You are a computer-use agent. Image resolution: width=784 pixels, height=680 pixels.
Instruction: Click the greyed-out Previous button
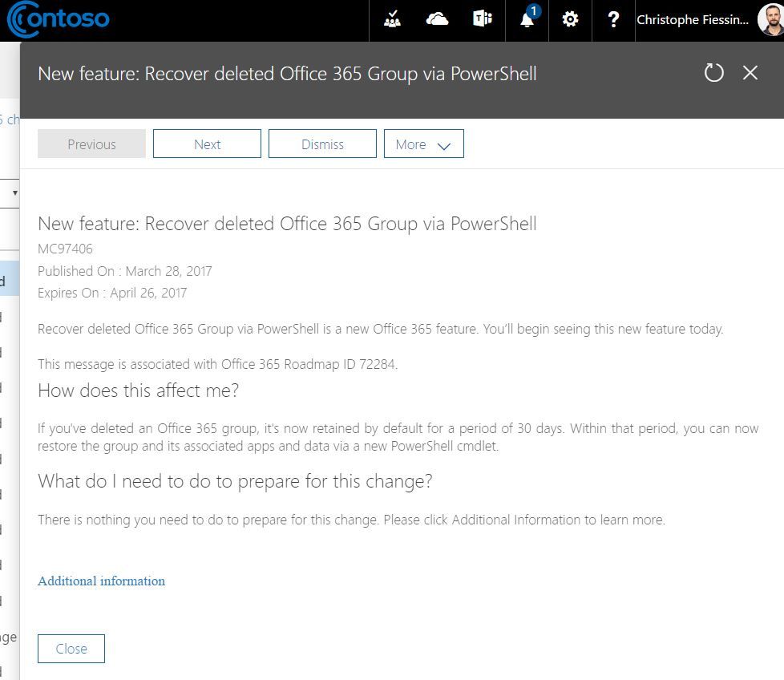pos(91,144)
